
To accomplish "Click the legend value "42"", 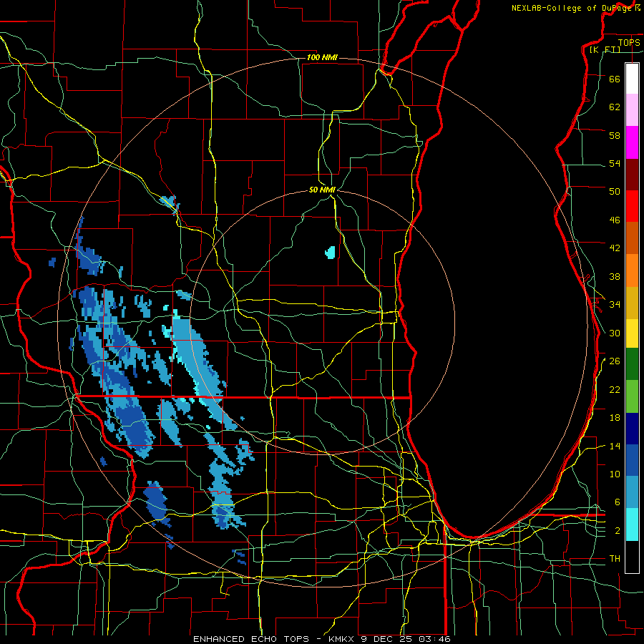I will (615, 248).
